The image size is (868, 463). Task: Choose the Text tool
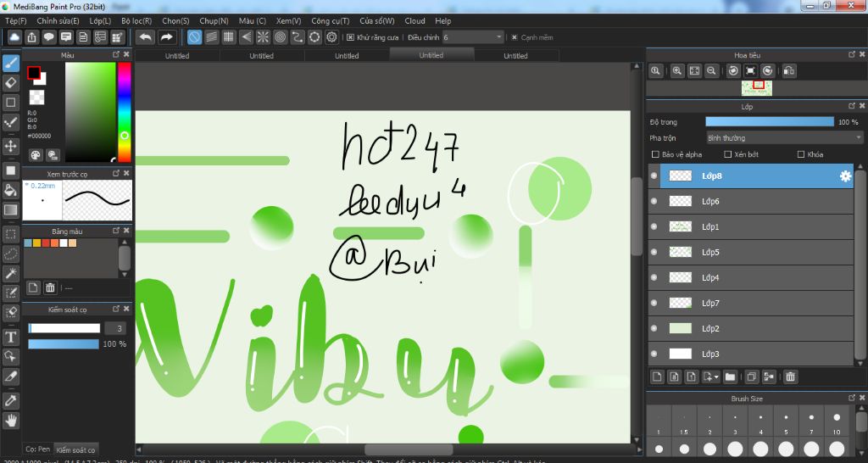pos(11,337)
